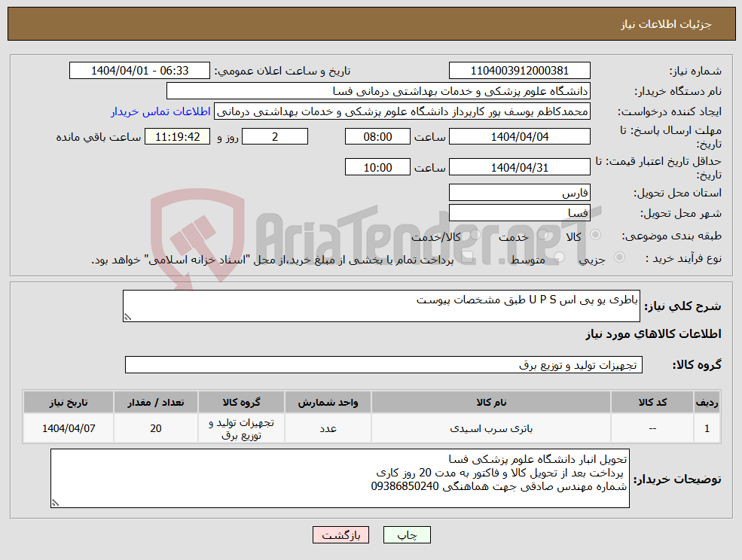Select the متوسط purchase type radio
Screen dimensions: 742x560
click(x=560, y=257)
